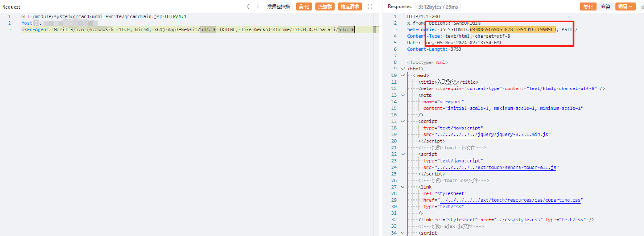Click the Host header line
This screenshot has height=236, width=644.
pos(60,23)
